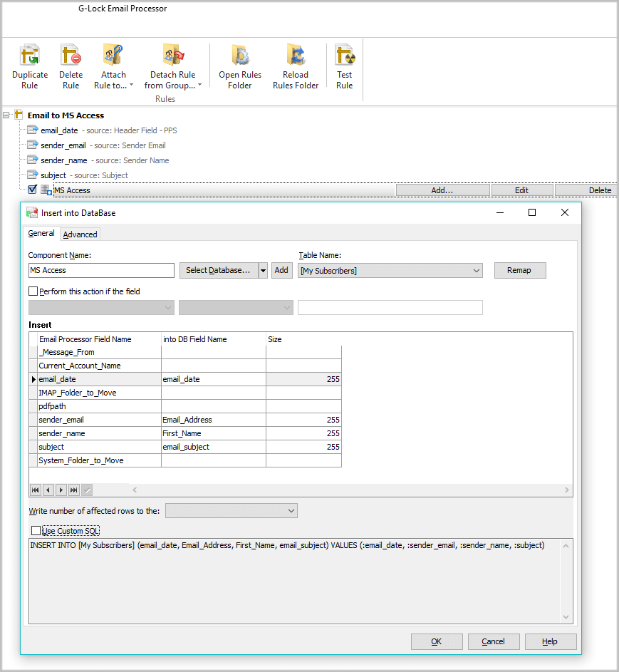The width and height of the screenshot is (619, 672).
Task: Open Select Database dropdown arrow
Action: pos(263,270)
